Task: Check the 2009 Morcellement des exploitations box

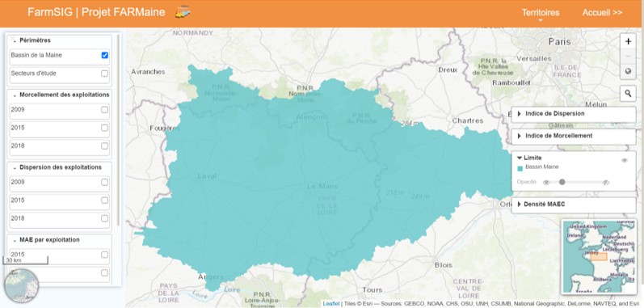Action: [105, 110]
